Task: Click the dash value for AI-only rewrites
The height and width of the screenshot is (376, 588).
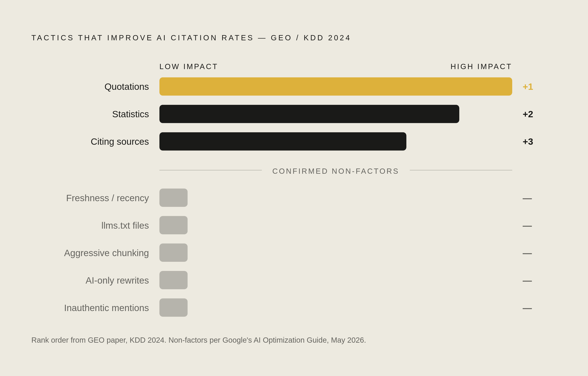Action: (x=527, y=281)
